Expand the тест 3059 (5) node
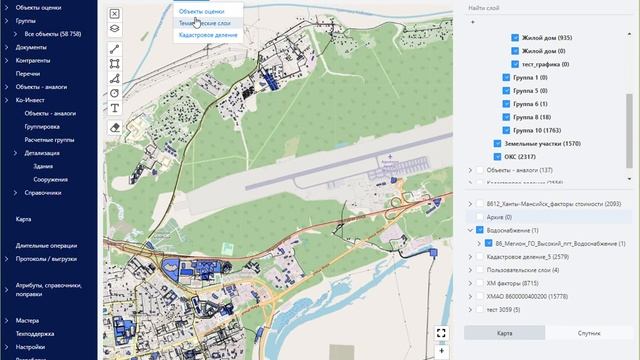 pyautogui.click(x=470, y=310)
